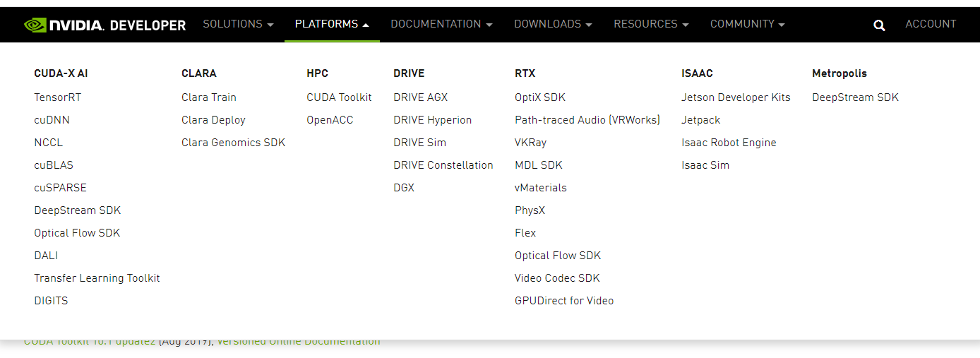
Task: Expand the Downloads dropdown menu
Action: coord(553,24)
